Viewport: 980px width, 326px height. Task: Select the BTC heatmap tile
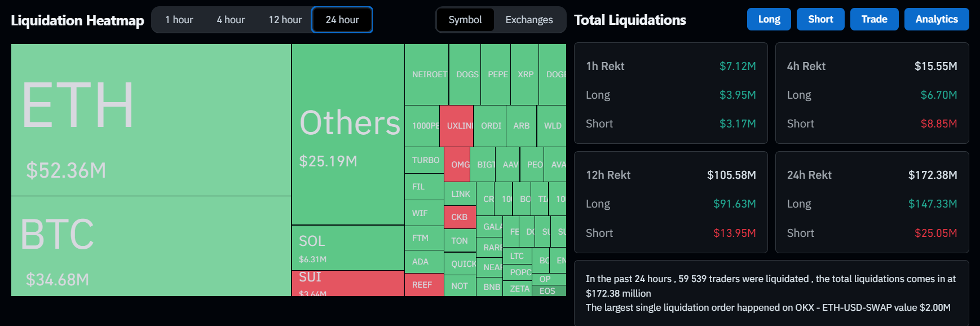pyautogui.click(x=151, y=246)
